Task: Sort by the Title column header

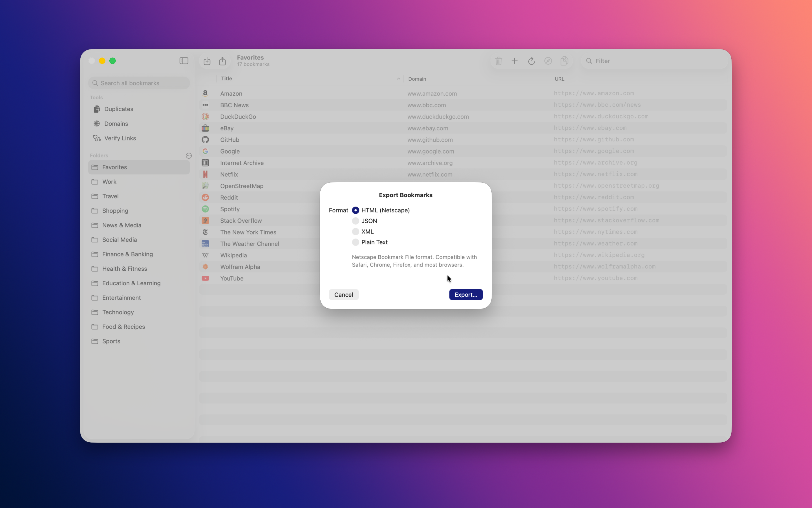Action: click(x=310, y=79)
